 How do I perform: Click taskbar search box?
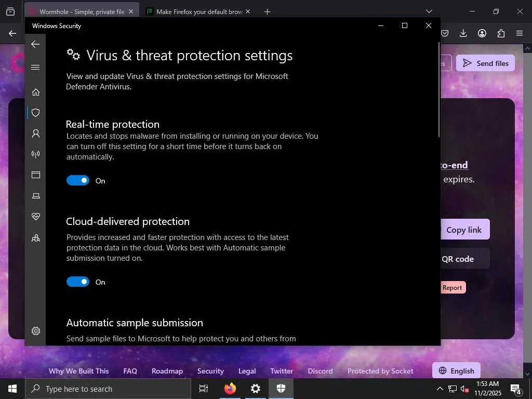pos(108,389)
